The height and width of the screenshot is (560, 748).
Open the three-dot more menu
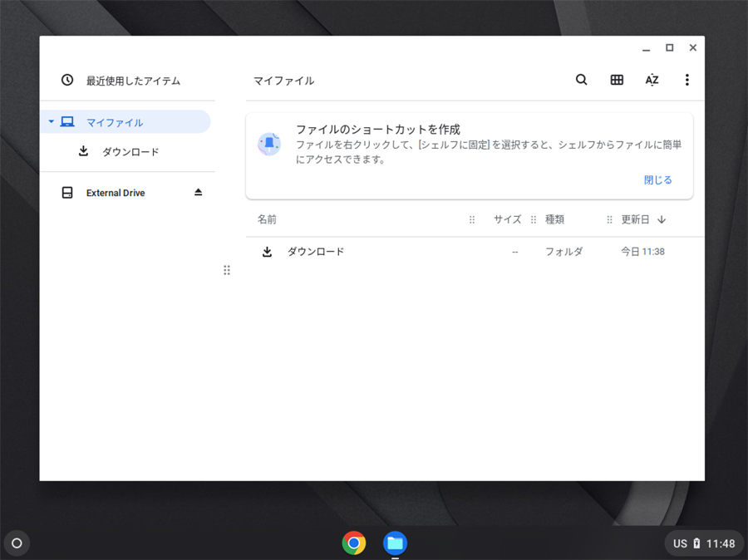click(x=686, y=80)
